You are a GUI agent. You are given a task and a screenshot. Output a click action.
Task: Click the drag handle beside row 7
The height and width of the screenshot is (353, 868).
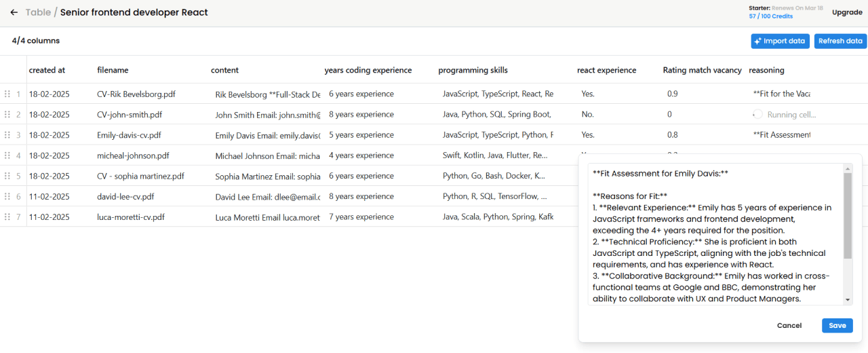pyautogui.click(x=7, y=217)
